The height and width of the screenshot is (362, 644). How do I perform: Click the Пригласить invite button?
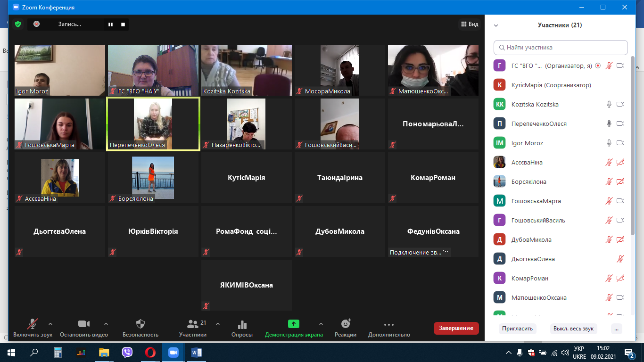(517, 329)
